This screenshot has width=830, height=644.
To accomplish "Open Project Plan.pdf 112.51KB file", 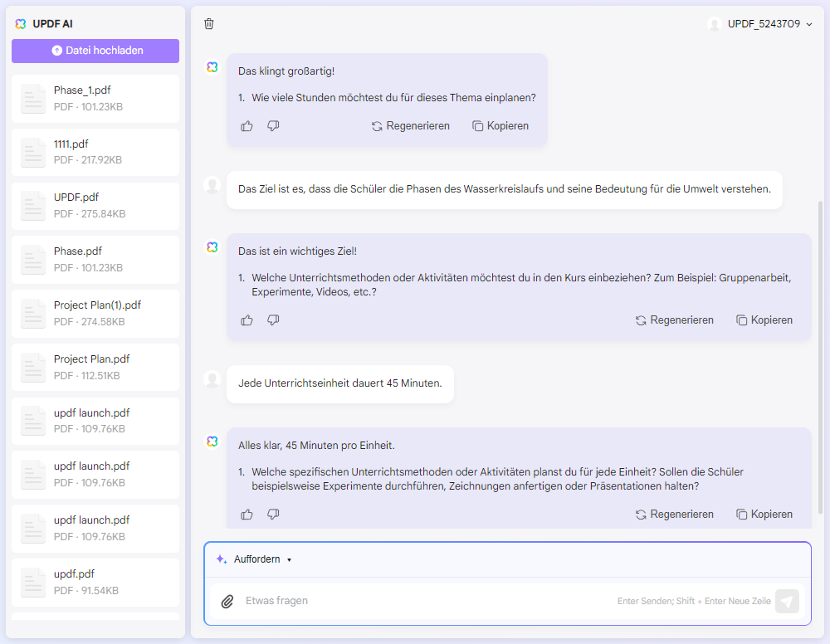I will pos(95,368).
